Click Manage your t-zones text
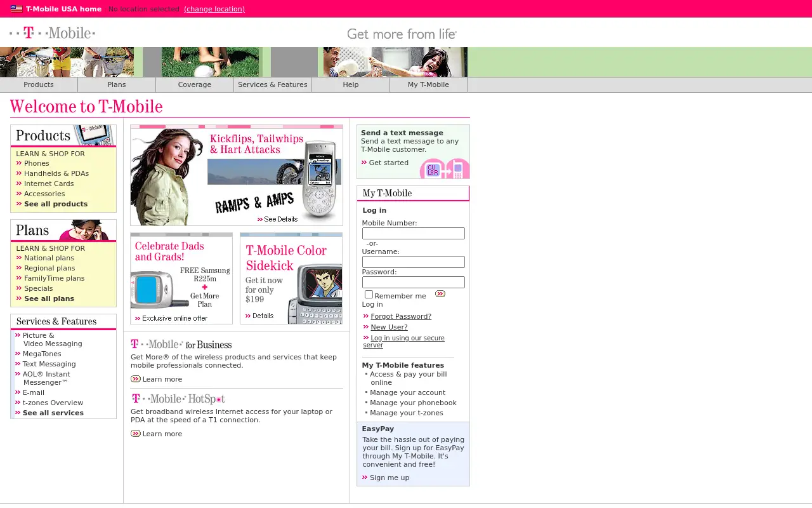 [407, 413]
